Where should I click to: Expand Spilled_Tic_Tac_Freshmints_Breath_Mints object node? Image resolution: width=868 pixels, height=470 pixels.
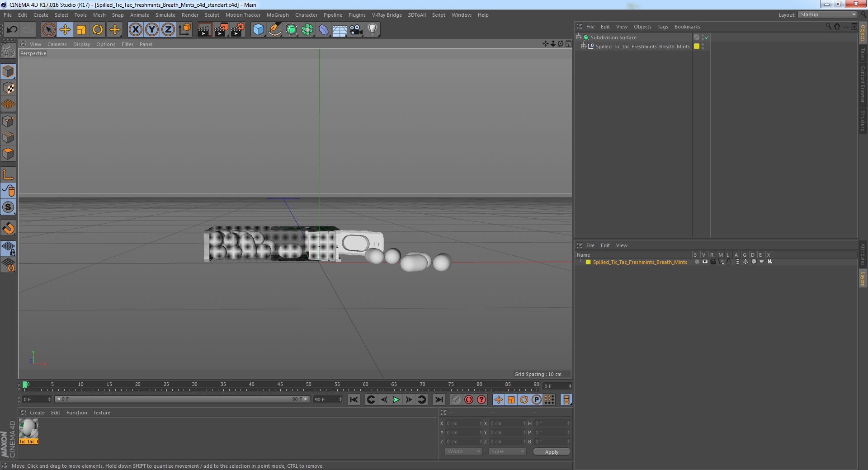(x=583, y=46)
